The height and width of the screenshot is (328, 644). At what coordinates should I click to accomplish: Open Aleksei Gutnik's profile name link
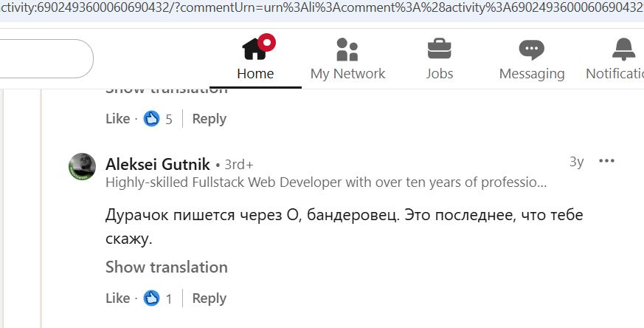157,163
